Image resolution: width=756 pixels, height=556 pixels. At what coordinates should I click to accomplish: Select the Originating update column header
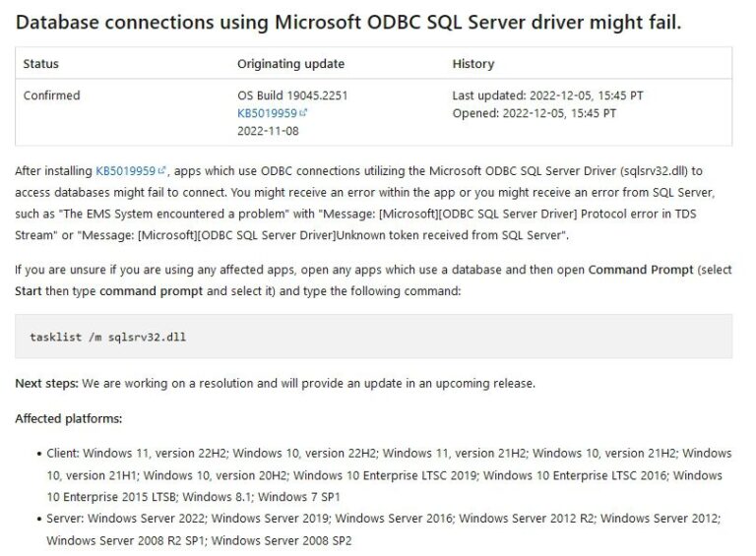(x=290, y=64)
